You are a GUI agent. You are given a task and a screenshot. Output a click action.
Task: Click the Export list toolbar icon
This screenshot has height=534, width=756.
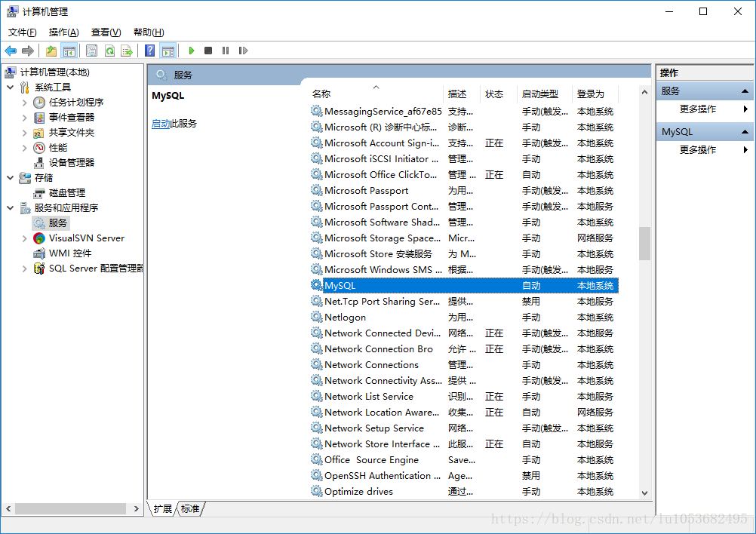127,51
